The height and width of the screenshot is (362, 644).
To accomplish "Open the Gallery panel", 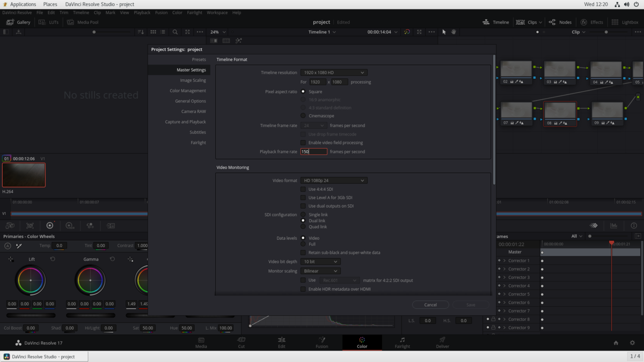I will (x=18, y=22).
